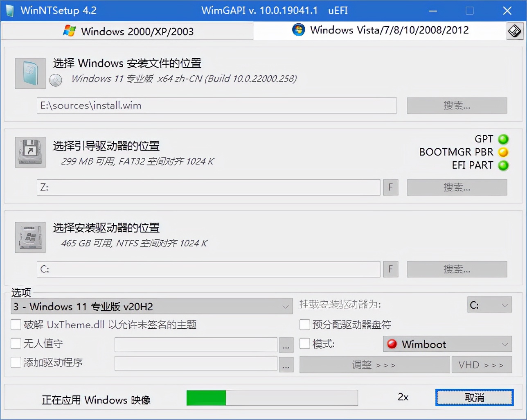This screenshot has width=527, height=420.
Task: Click the disc icon next to Windows 11 info
Action: click(x=55, y=80)
